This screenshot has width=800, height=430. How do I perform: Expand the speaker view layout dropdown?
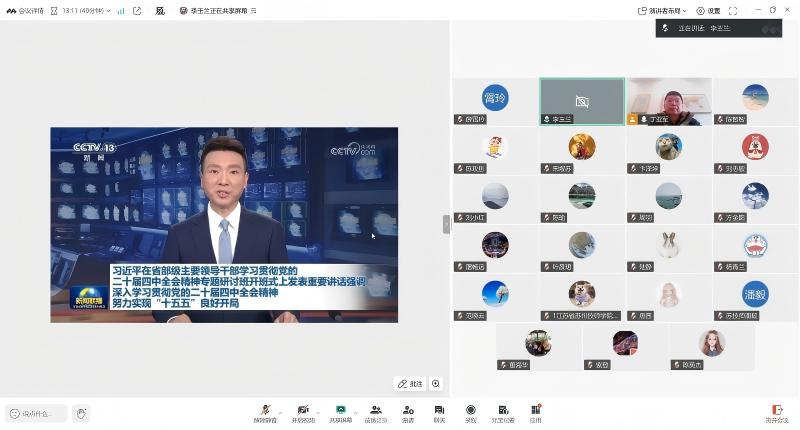(x=664, y=11)
